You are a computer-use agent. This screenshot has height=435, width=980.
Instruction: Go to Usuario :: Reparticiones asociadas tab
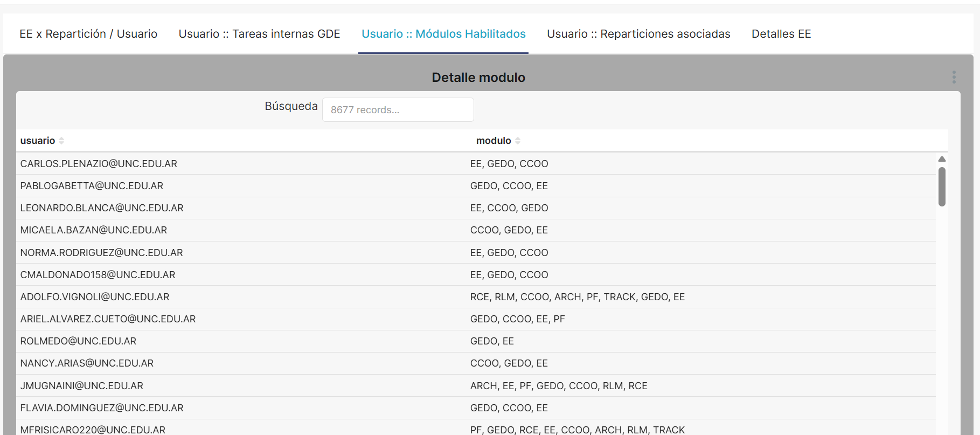click(638, 34)
